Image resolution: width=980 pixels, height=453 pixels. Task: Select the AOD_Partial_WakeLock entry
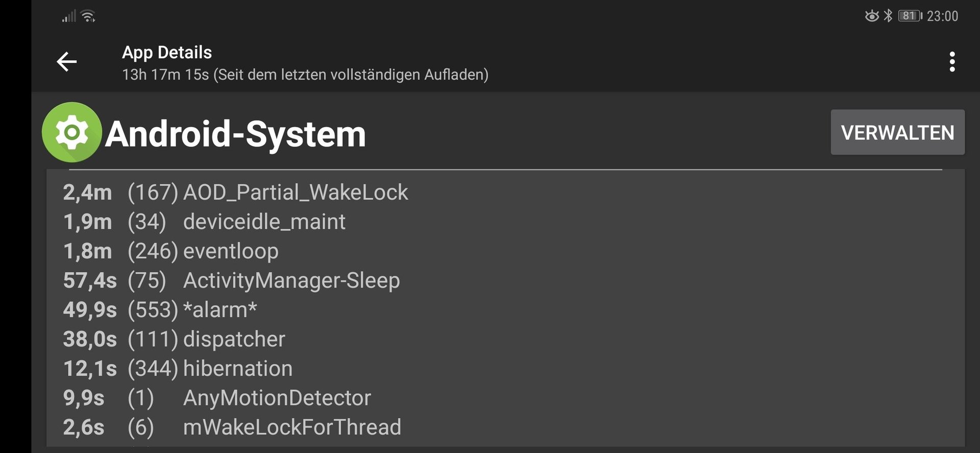(x=505, y=193)
